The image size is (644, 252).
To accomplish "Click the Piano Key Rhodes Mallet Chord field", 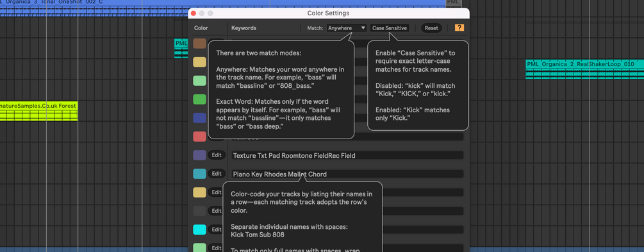I will tap(347, 174).
